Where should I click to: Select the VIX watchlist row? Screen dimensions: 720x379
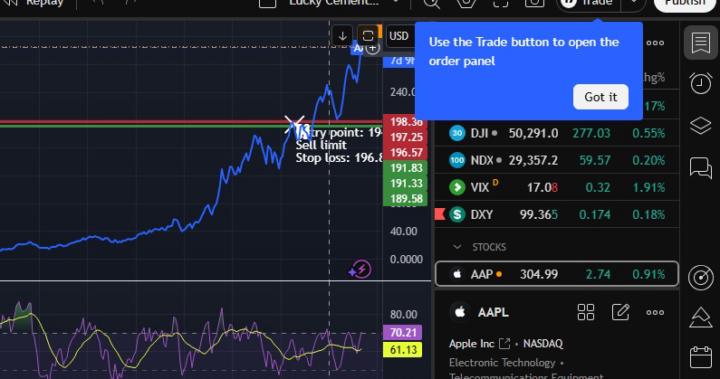(x=557, y=187)
